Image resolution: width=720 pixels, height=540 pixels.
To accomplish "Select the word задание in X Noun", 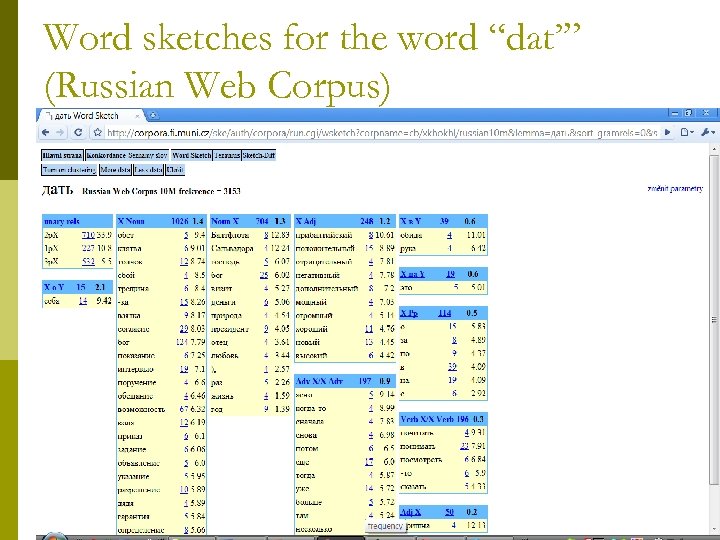I will (x=132, y=449).
